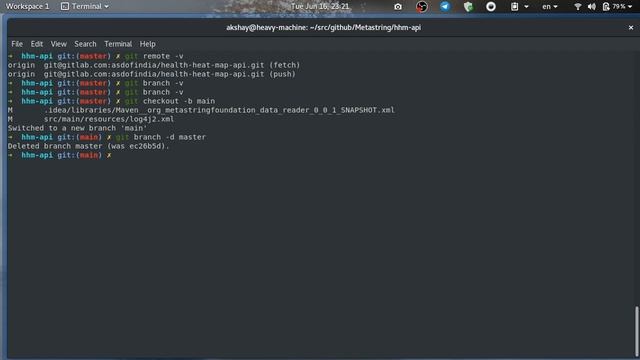Image resolution: width=640 pixels, height=360 pixels.
Task: Click the text 'Switched to a new branch'
Action: [x=62, y=128]
